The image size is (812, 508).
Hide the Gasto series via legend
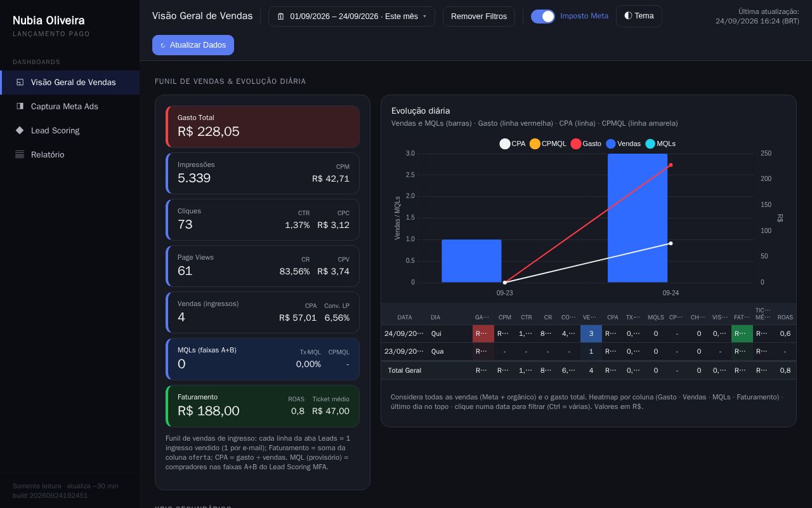(586, 144)
